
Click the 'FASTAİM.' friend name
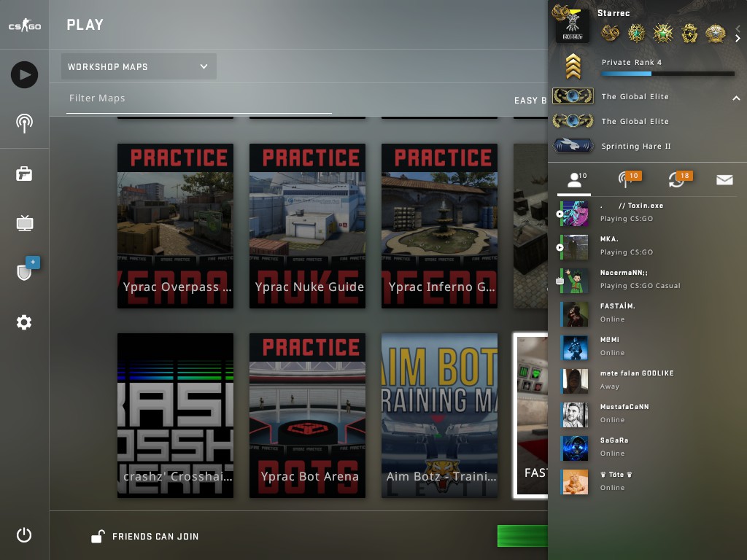tap(617, 306)
